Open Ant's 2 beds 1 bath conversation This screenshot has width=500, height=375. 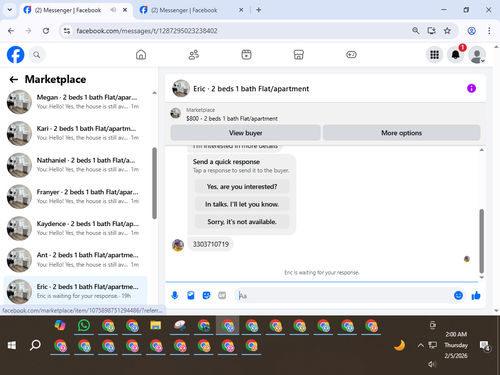pos(75,260)
